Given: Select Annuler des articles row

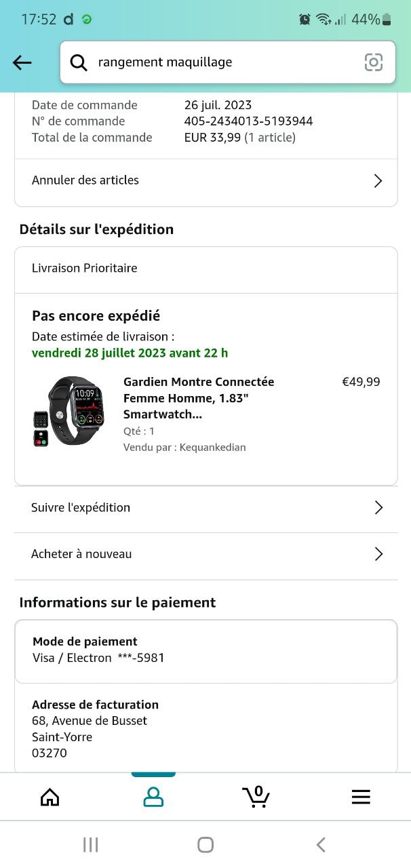Looking at the screenshot, I should [206, 180].
